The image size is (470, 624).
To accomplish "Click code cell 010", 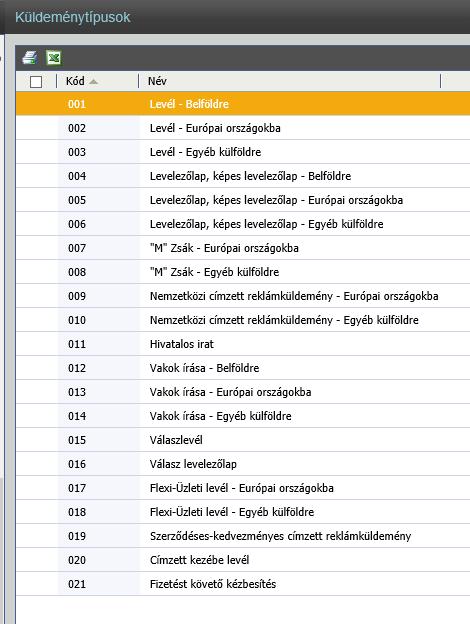I will point(98,320).
